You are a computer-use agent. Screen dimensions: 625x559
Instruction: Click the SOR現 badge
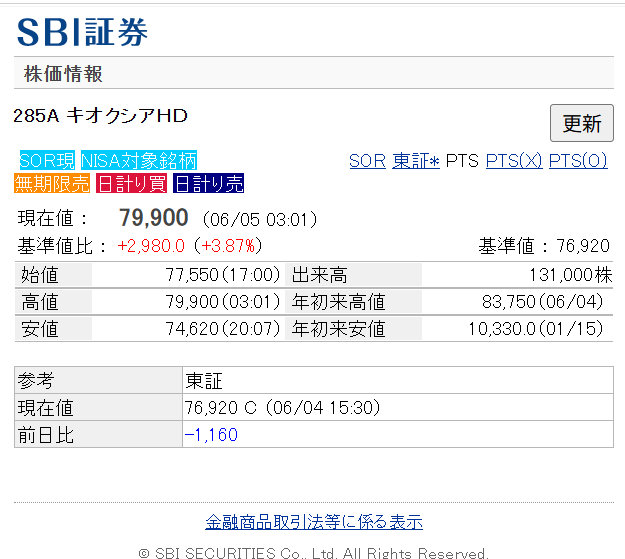click(47, 160)
